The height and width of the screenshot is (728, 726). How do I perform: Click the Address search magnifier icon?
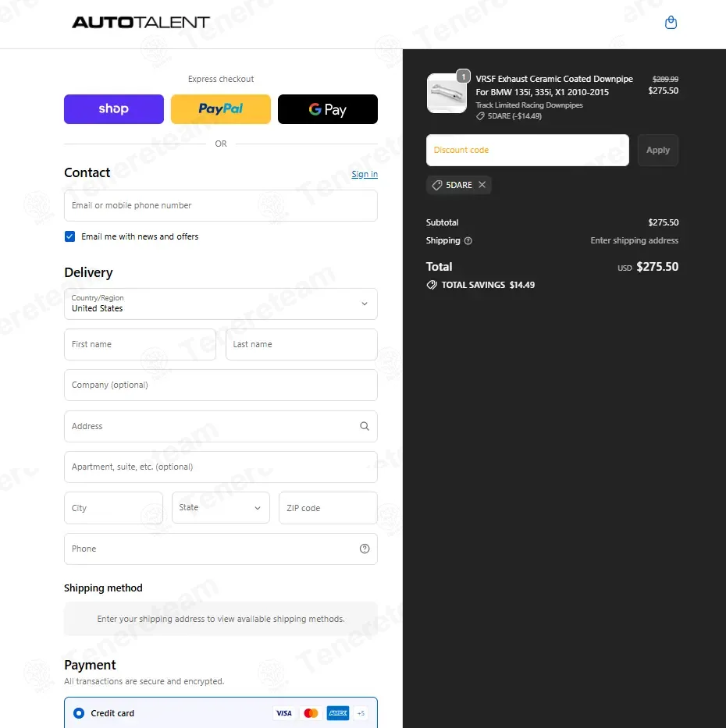[365, 426]
